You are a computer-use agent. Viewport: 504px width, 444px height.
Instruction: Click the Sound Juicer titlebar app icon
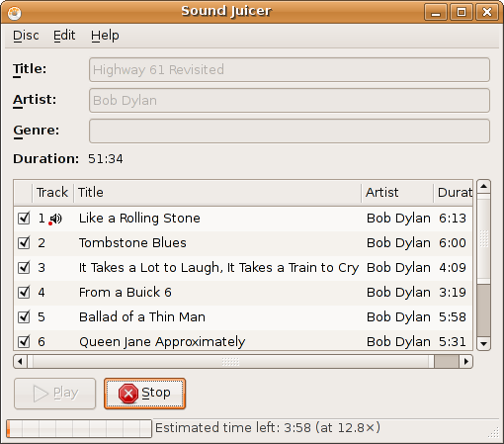pos(14,13)
